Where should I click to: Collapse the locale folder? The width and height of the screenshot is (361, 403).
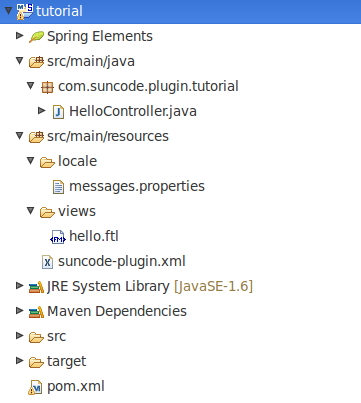pyautogui.click(x=31, y=161)
